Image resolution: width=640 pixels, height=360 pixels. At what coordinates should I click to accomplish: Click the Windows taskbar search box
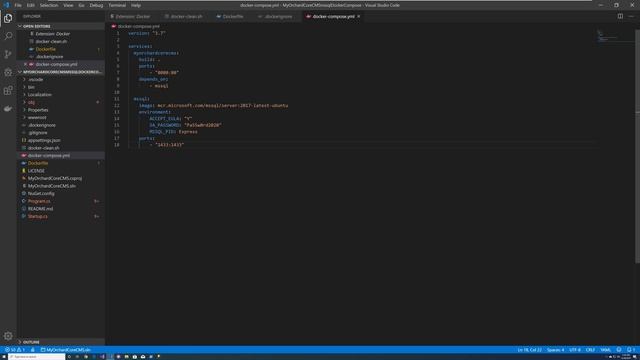click(36, 357)
